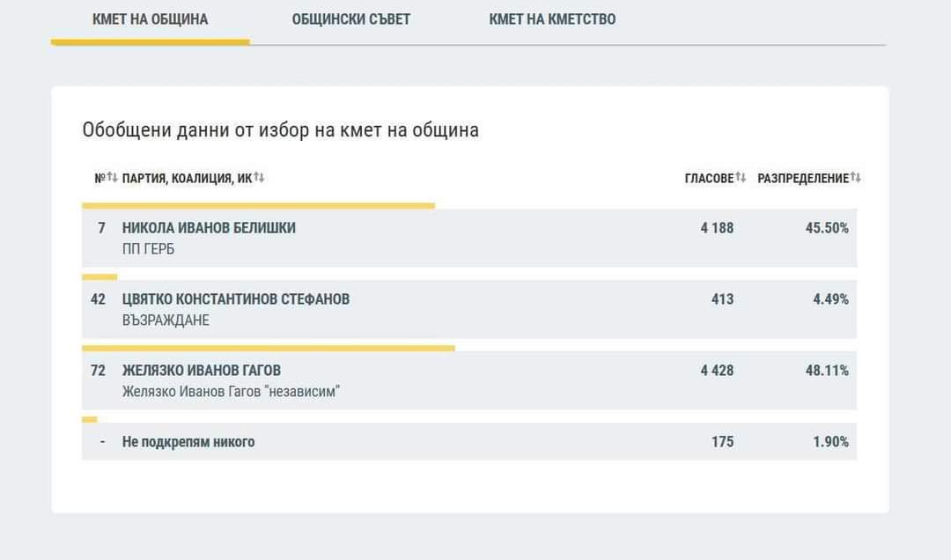Click candidate ЖЕЛЯЗКО ИВАНОВ ГАГОВ

pyautogui.click(x=202, y=371)
